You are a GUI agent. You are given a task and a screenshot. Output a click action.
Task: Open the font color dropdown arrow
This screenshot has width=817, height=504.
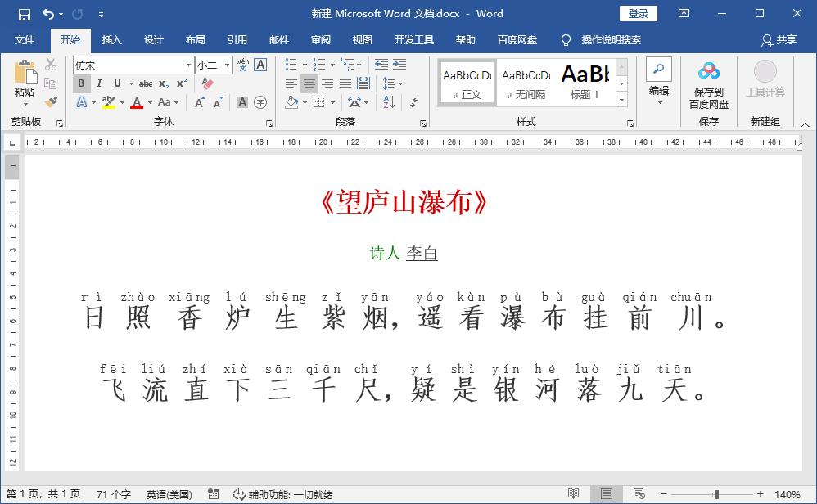[151, 101]
